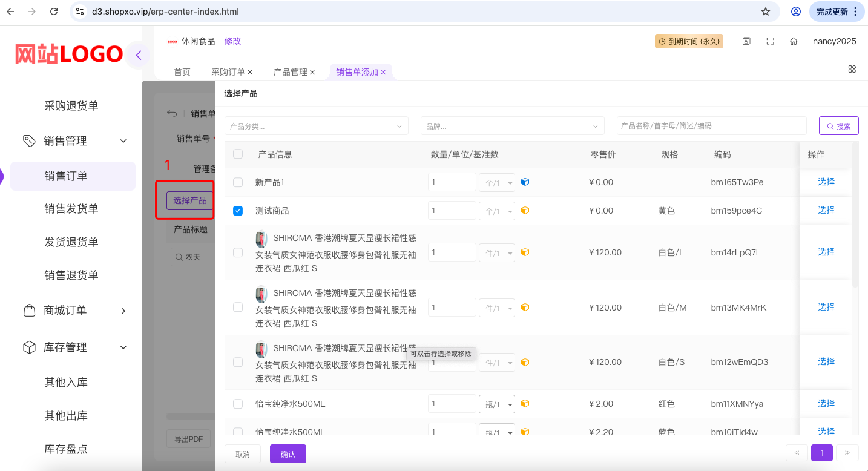Toggle the select-all checkbox in table header

[x=238, y=154]
